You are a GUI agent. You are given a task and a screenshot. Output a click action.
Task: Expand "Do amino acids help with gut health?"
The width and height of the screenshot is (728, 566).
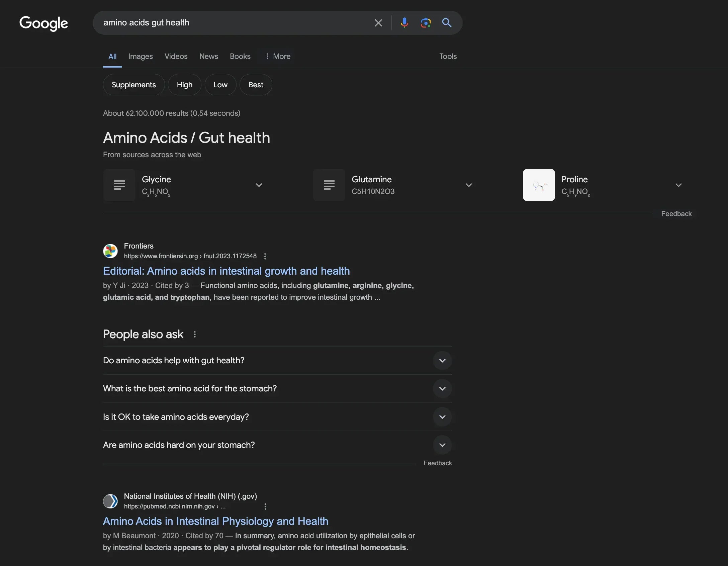[x=442, y=360]
